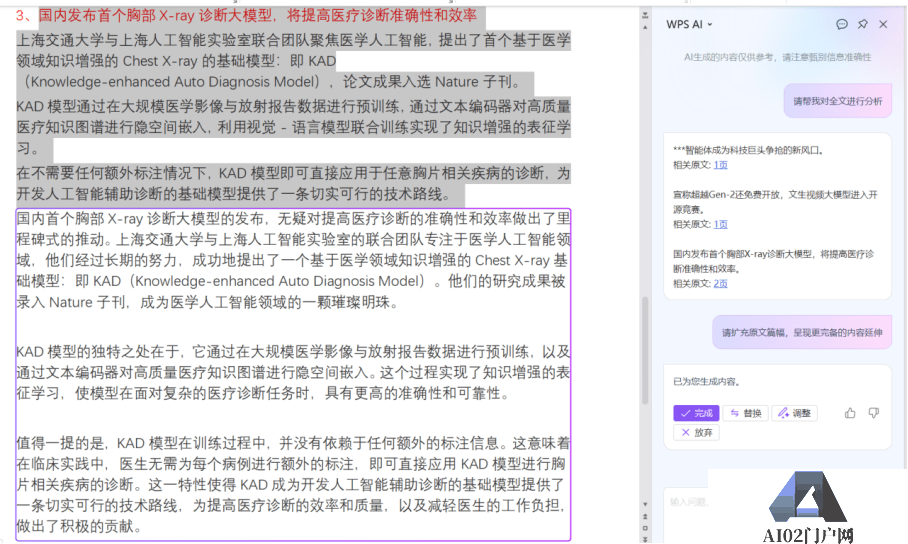Click the text 已为您生成内容。

706,382
